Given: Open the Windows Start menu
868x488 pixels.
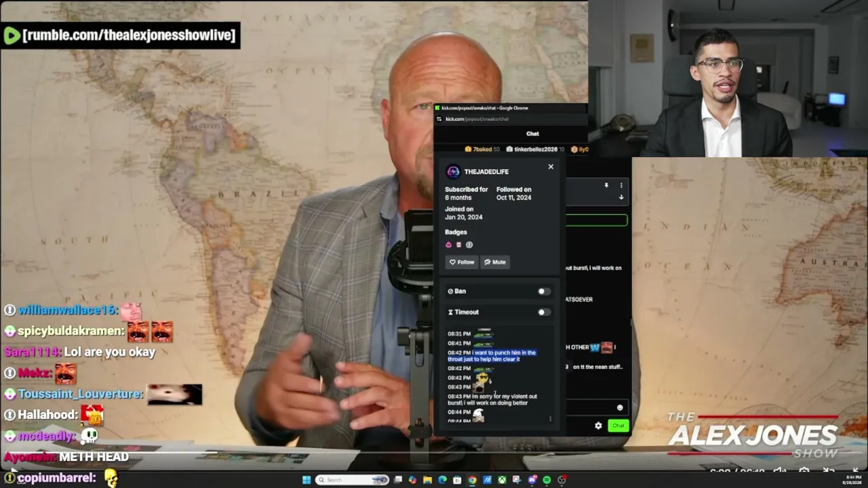Looking at the screenshot, I should (x=307, y=480).
